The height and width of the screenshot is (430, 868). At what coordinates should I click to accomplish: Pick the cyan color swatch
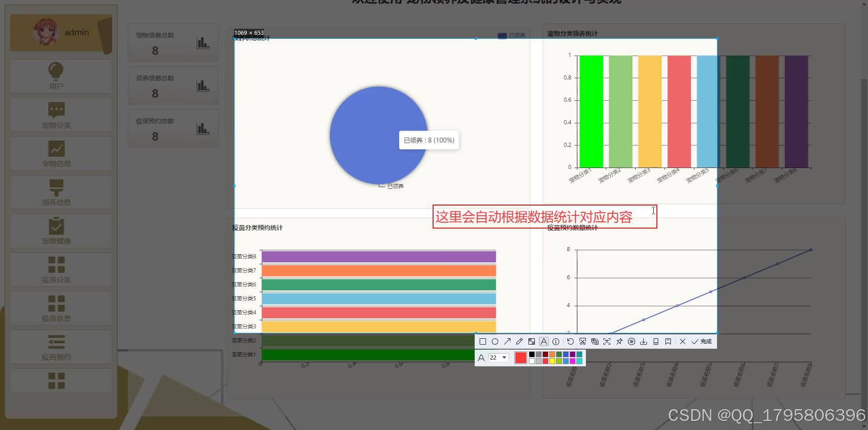point(579,361)
